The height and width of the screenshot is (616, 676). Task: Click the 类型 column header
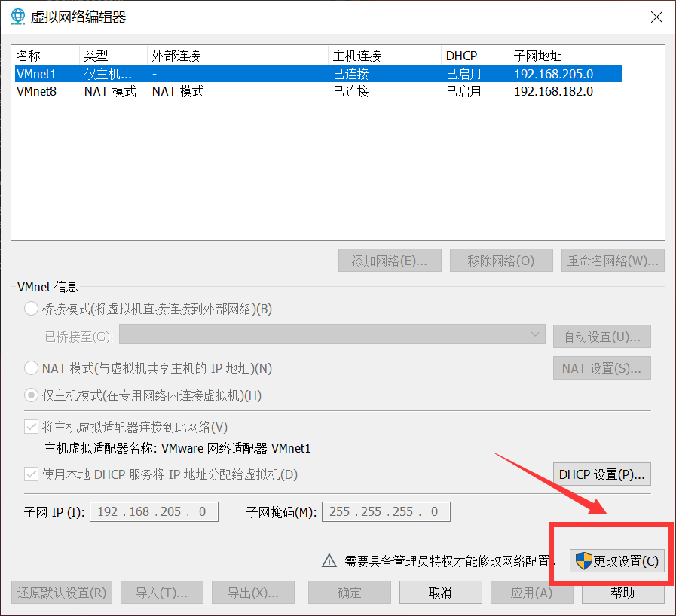coord(113,56)
